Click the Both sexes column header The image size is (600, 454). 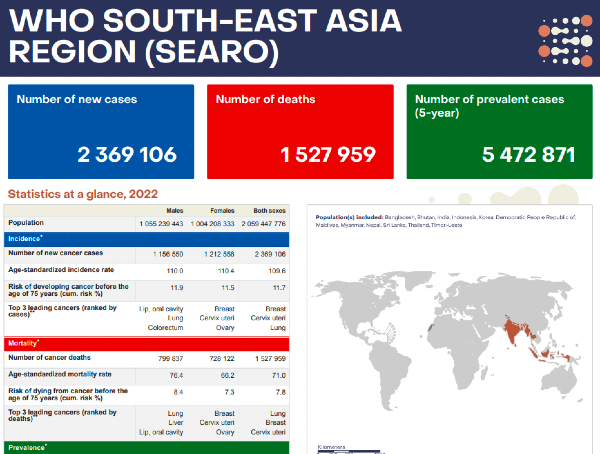268,211
